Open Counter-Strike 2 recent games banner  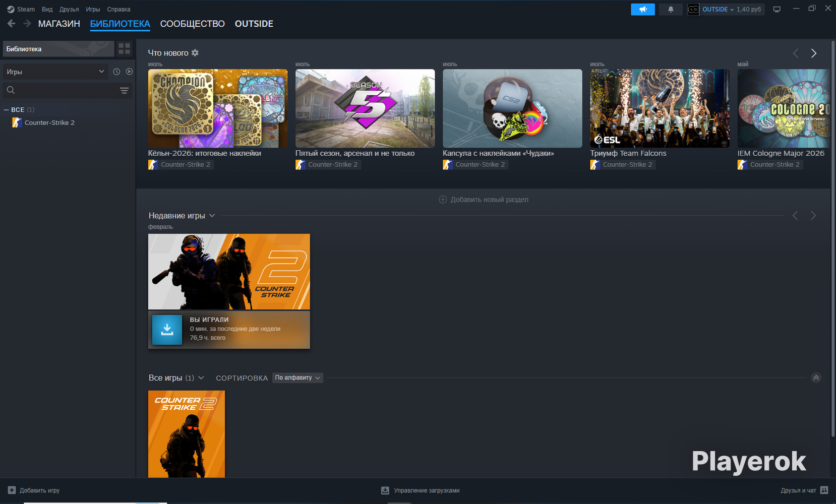[x=229, y=272]
